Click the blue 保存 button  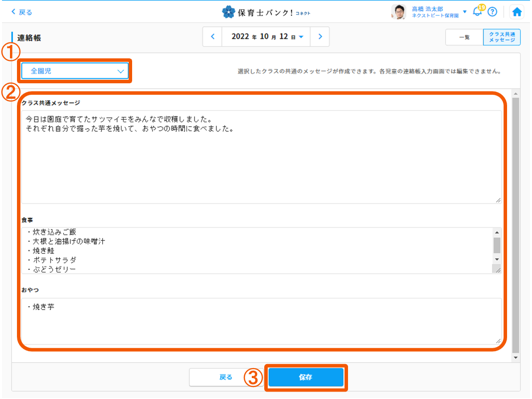click(306, 378)
